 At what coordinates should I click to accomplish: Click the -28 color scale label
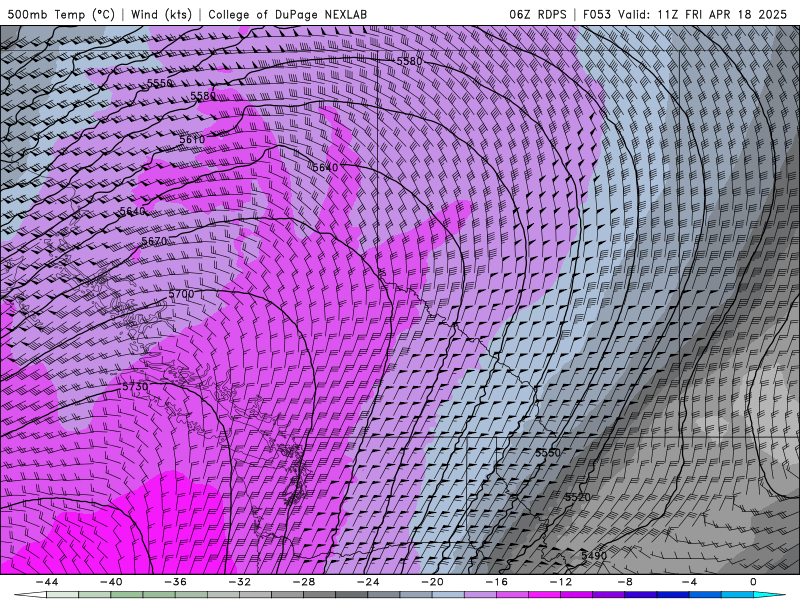tap(304, 582)
